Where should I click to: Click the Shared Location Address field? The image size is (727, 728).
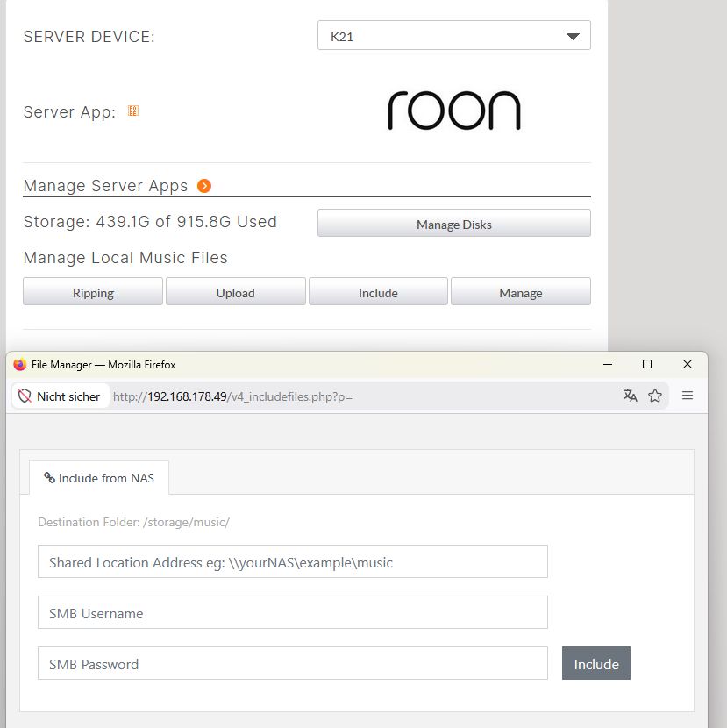point(293,562)
